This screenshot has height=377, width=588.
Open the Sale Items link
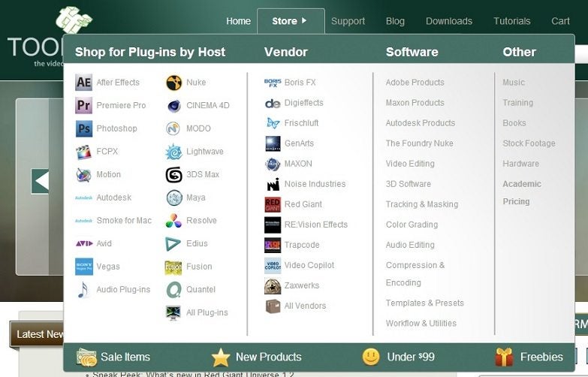pos(113,357)
